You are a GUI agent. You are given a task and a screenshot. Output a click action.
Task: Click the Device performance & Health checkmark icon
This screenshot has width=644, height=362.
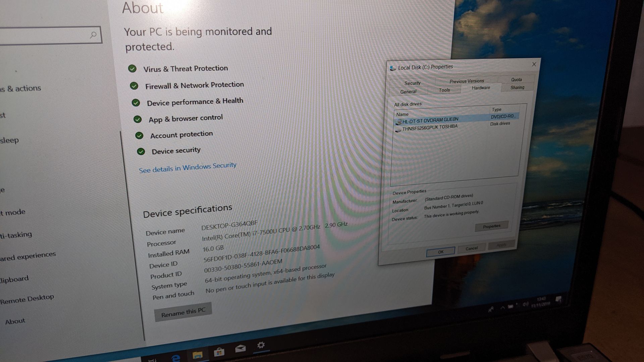click(136, 103)
